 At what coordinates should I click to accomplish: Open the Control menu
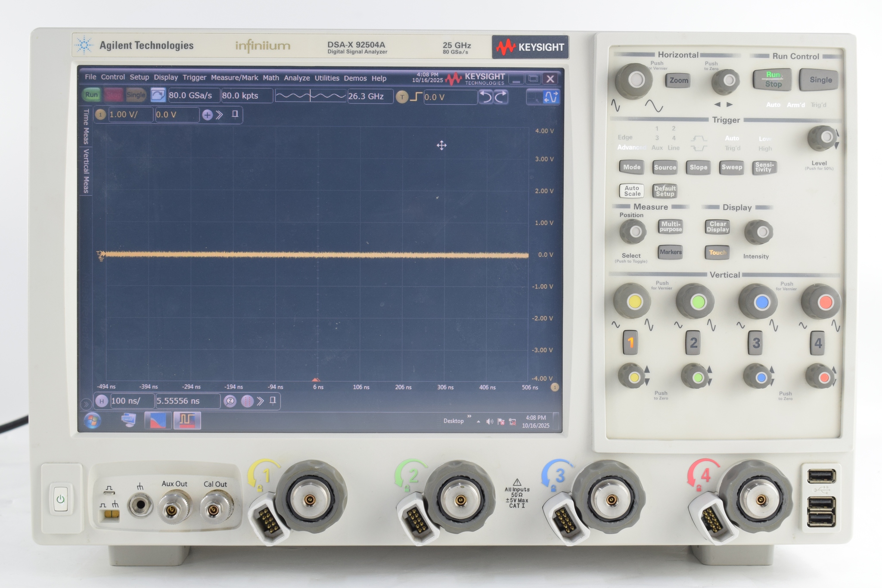click(113, 77)
